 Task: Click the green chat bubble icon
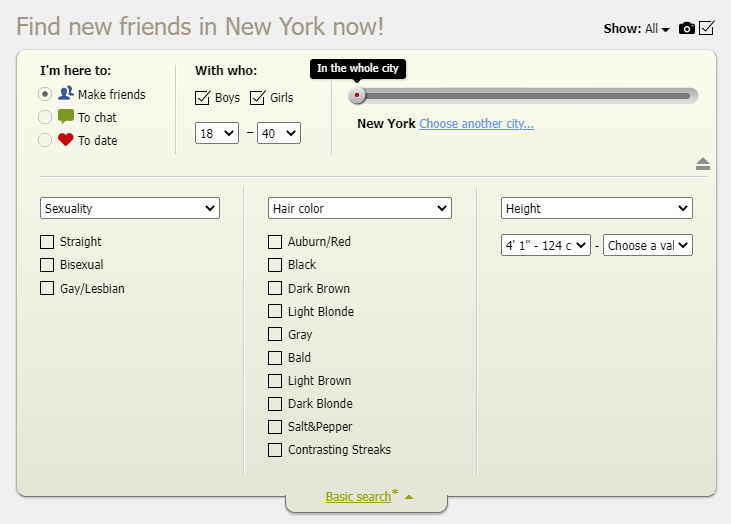(66, 117)
